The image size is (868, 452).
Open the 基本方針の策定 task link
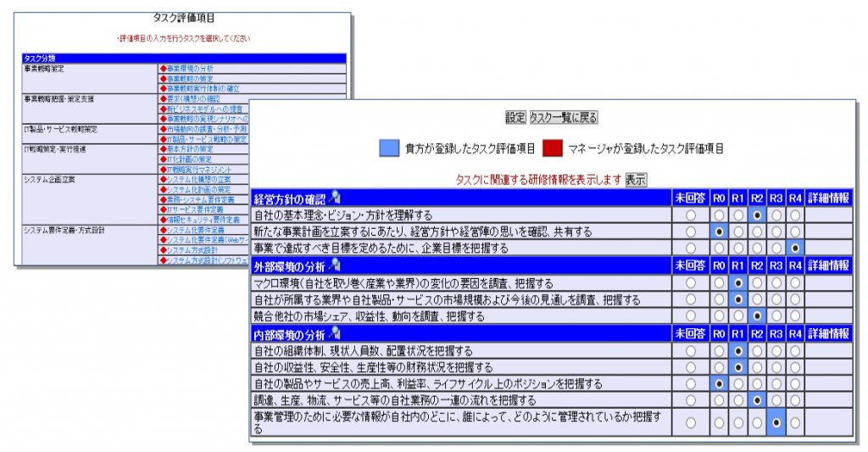tap(189, 149)
